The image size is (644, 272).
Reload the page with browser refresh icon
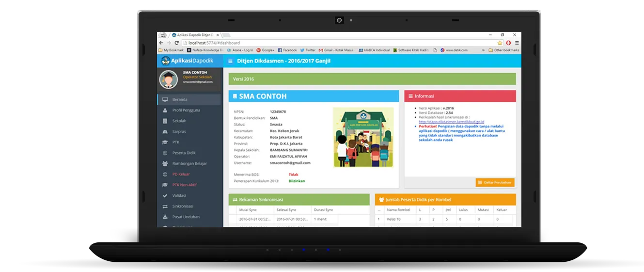[176, 43]
